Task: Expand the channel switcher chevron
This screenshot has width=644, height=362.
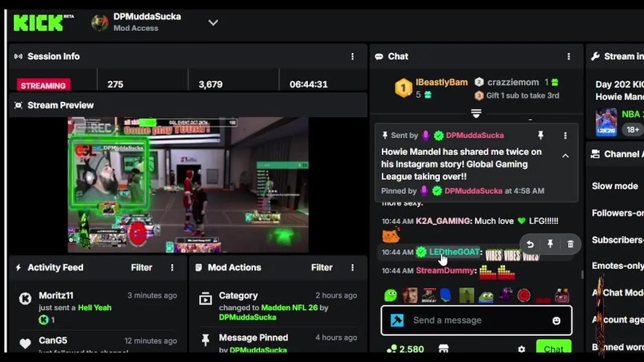Action: (213, 23)
